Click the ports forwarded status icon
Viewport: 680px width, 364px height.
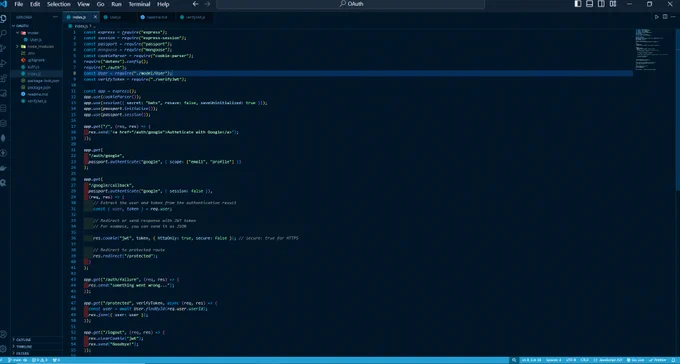(x=56, y=360)
